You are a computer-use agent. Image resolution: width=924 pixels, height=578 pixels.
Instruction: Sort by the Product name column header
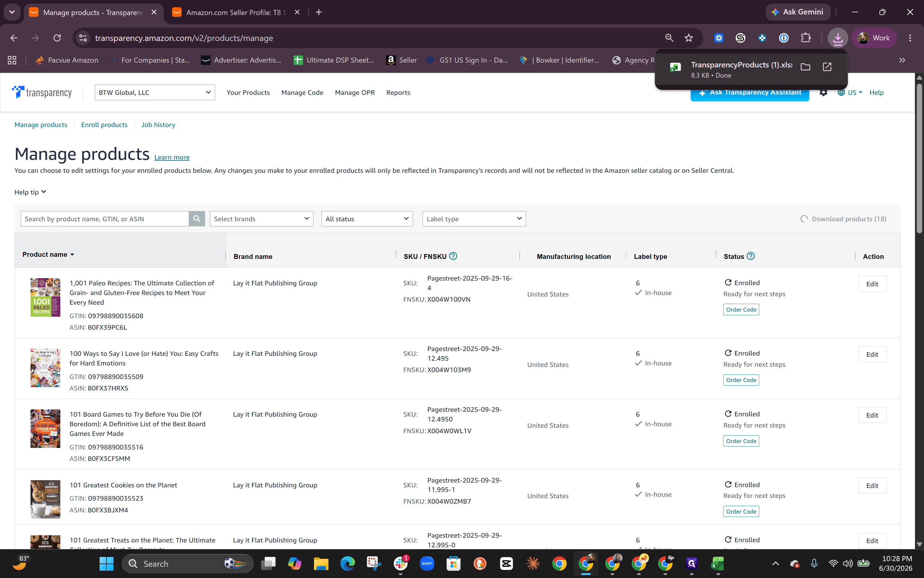[48, 255]
